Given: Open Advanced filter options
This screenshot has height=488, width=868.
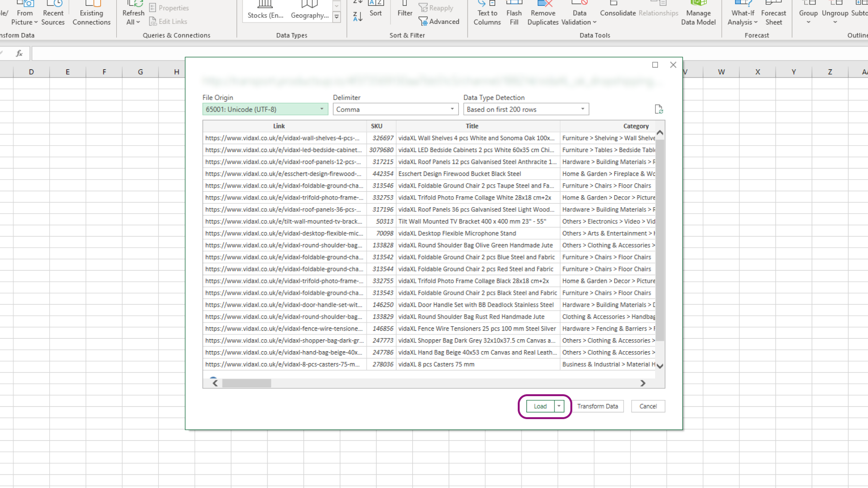Looking at the screenshot, I should [439, 22].
